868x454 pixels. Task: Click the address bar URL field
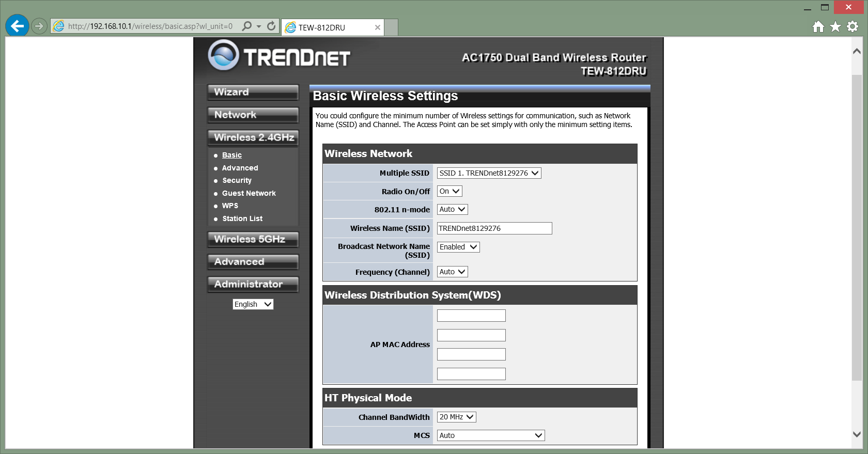pos(150,26)
